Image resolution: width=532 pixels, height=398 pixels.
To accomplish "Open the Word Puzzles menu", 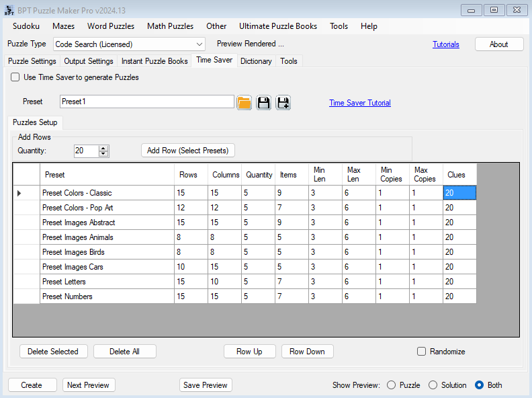I will [x=111, y=26].
